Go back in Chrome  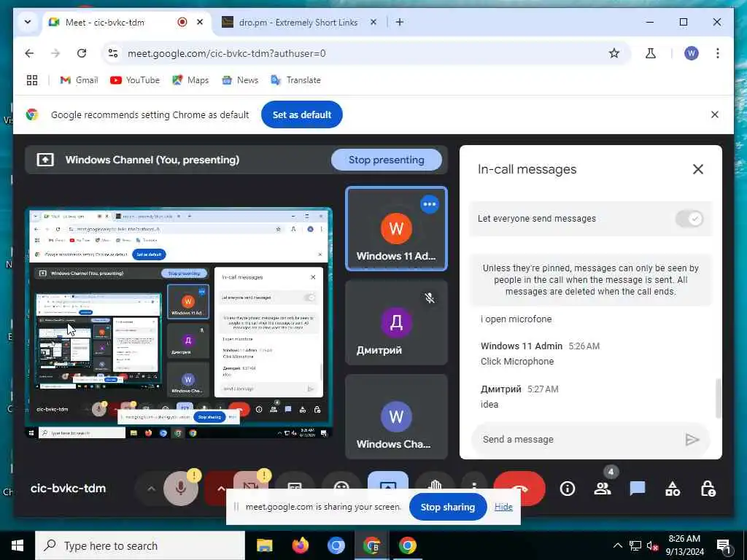(x=29, y=53)
